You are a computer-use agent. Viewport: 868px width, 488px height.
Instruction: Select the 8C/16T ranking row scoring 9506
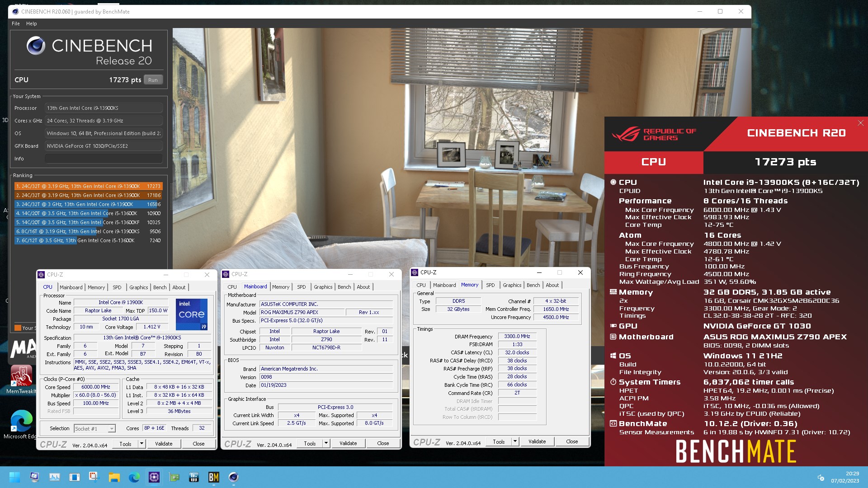[x=88, y=231]
